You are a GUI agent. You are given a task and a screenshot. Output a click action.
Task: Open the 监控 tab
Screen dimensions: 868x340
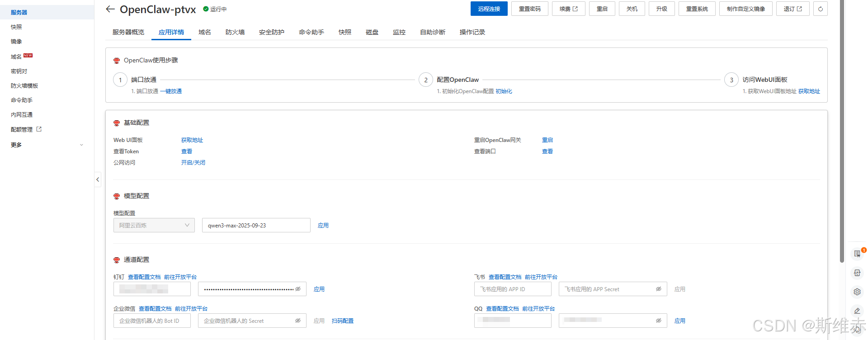tap(399, 32)
